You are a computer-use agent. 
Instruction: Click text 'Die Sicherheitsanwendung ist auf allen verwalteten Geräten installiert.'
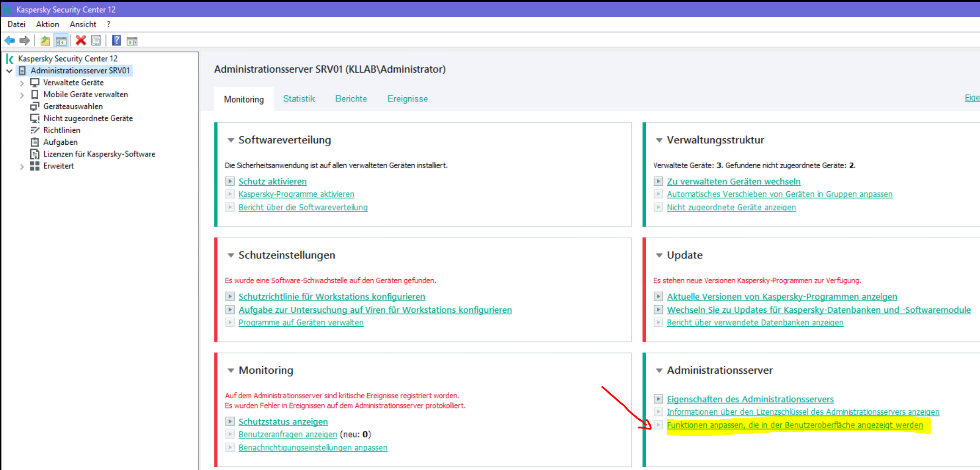click(x=336, y=165)
